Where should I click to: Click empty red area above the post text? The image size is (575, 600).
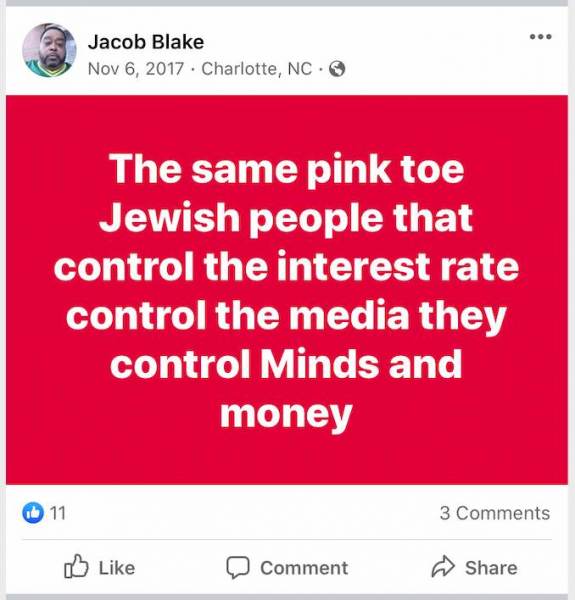click(x=287, y=122)
